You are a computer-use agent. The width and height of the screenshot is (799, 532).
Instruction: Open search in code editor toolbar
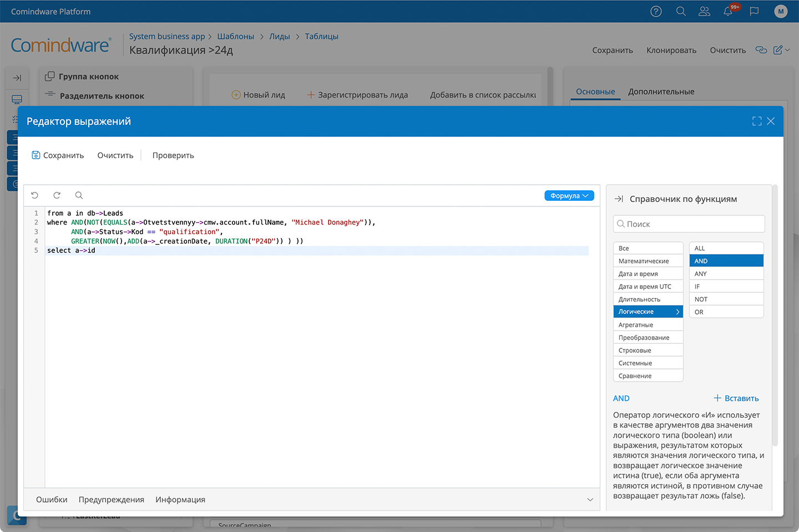click(79, 195)
